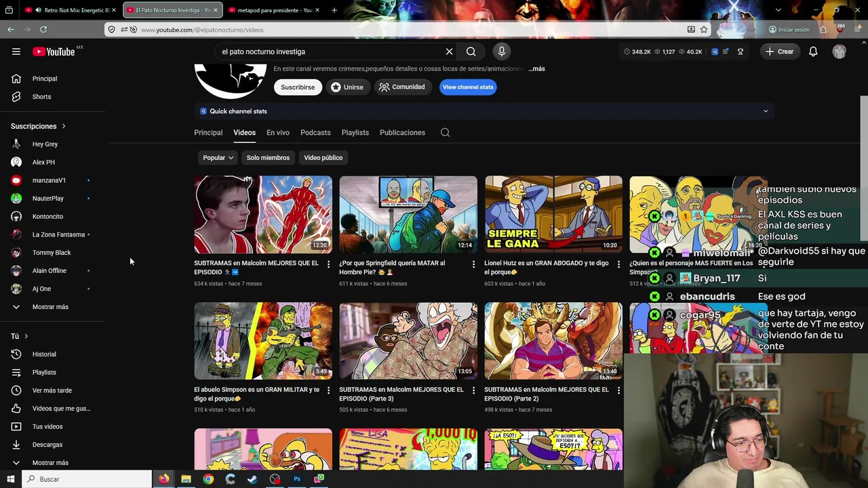Open the Comunidad button
Screen dimensions: 868x488
(403, 87)
